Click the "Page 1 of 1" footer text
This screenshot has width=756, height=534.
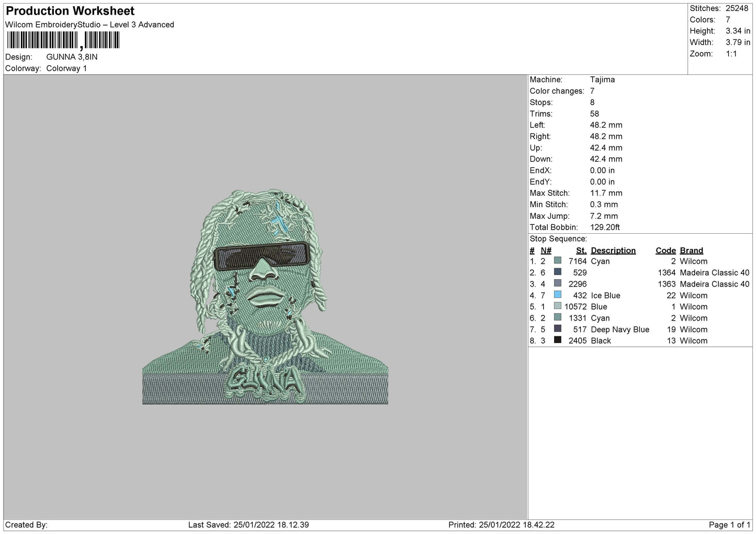[x=730, y=525]
